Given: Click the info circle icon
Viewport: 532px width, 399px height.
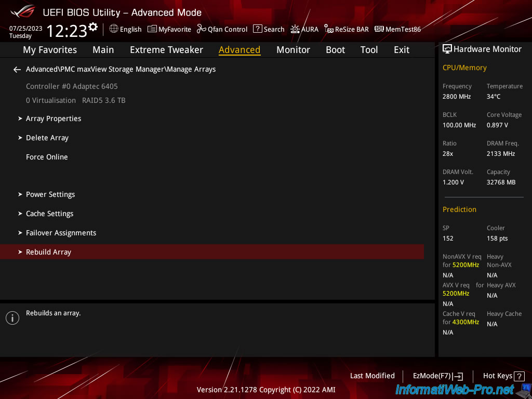Looking at the screenshot, I should tap(12, 318).
